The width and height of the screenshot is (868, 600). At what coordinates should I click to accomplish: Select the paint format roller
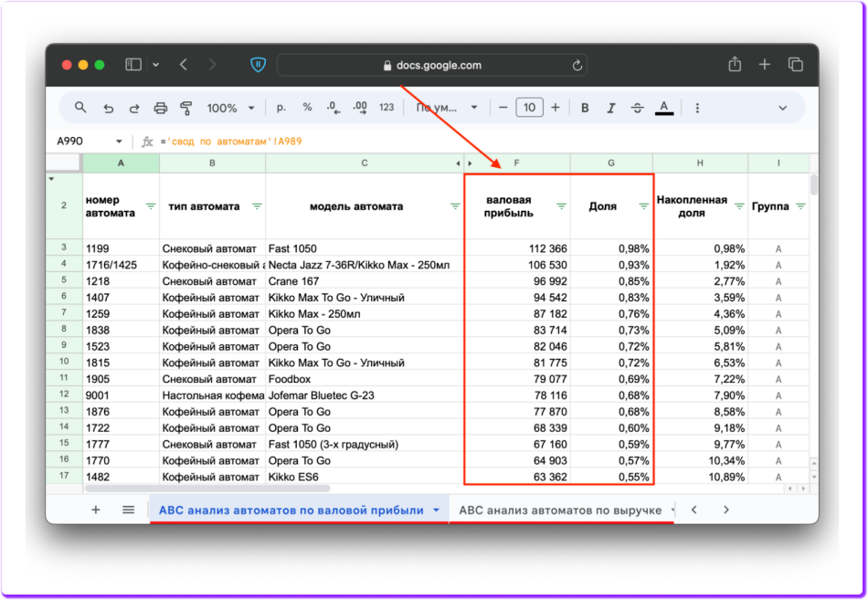tap(186, 108)
